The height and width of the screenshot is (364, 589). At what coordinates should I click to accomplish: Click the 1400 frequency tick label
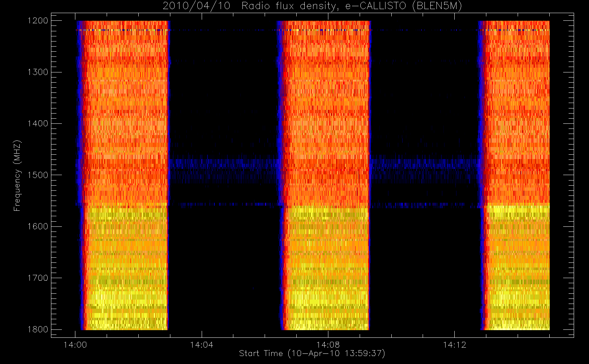38,124
